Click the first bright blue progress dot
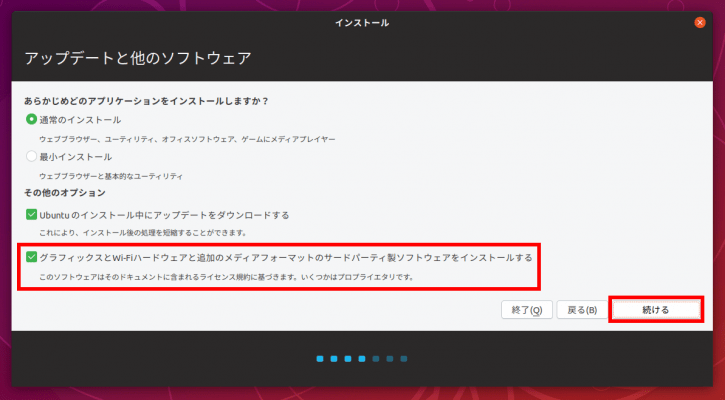 tap(320, 359)
